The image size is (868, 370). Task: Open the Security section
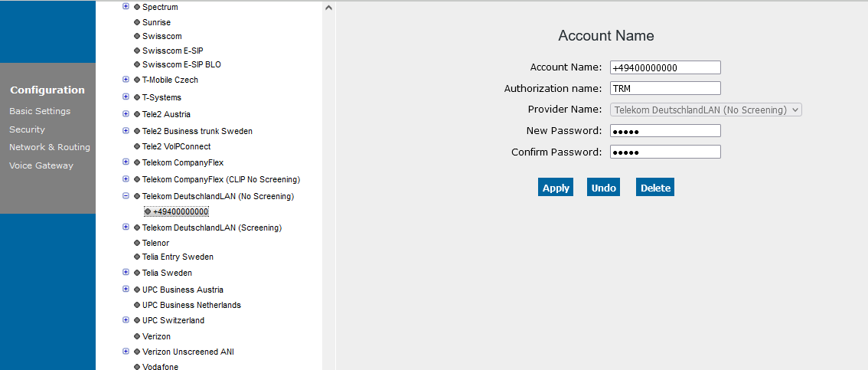click(27, 129)
